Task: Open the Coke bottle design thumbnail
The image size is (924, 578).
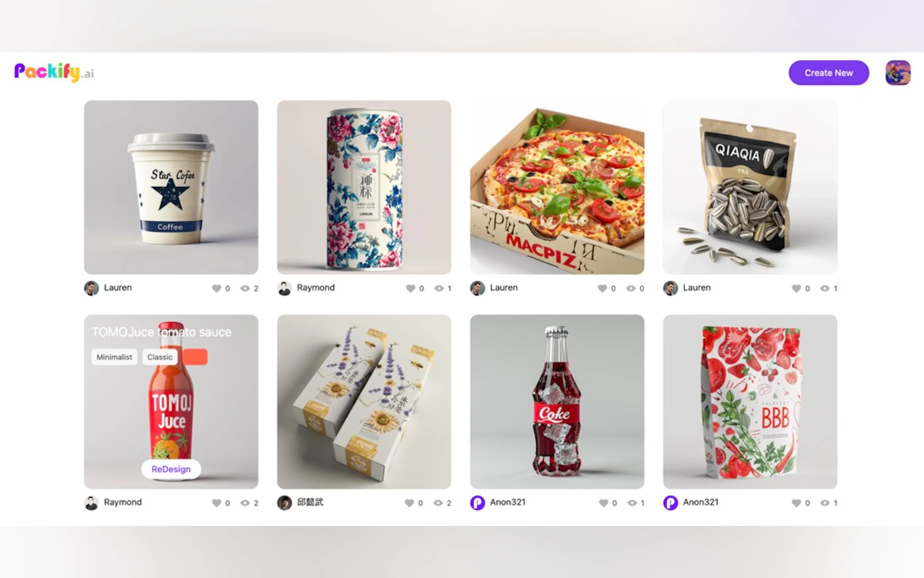Action: (557, 401)
